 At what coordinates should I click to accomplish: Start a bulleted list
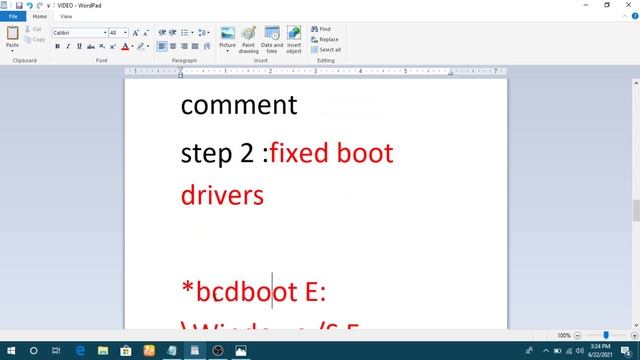tap(185, 33)
